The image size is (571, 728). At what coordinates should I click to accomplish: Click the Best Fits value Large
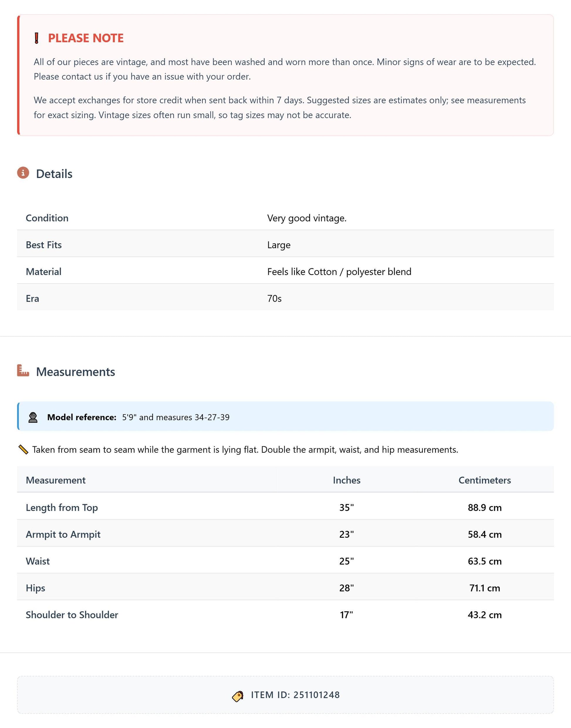click(279, 245)
